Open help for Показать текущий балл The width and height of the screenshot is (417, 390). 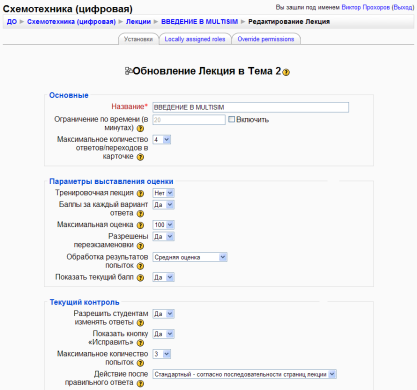[140, 278]
